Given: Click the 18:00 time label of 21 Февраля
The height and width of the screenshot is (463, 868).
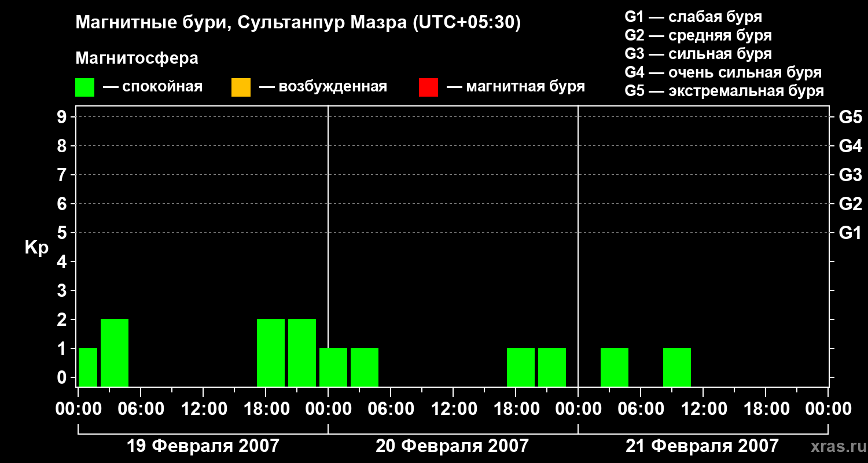Looking at the screenshot, I should click(x=766, y=409).
